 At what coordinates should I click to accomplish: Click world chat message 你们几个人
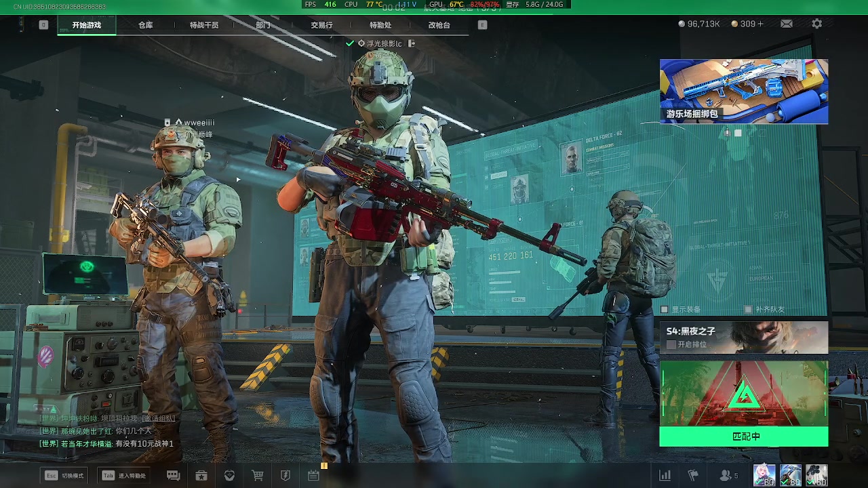point(134,431)
